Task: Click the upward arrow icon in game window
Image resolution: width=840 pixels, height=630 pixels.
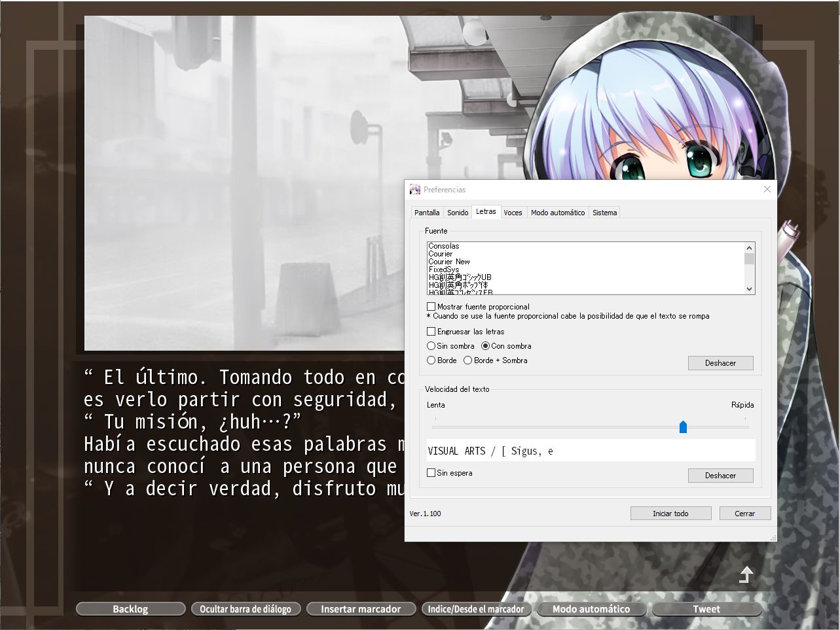Action: (746, 575)
